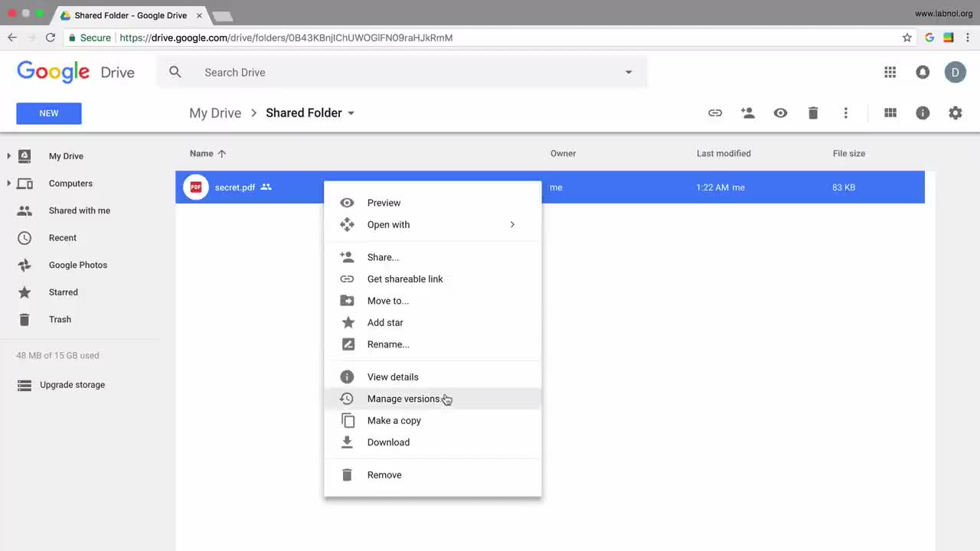Click the Search Drive field

pos(402,72)
